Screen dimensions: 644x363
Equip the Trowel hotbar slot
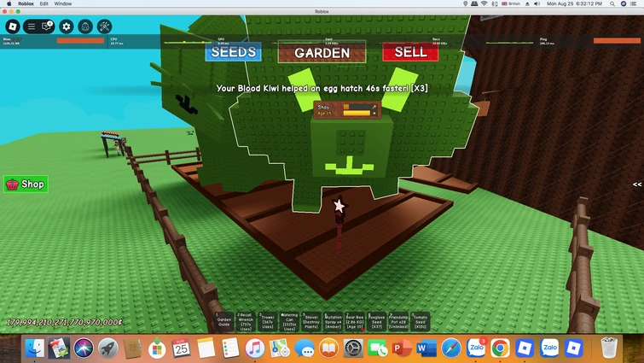(x=267, y=321)
